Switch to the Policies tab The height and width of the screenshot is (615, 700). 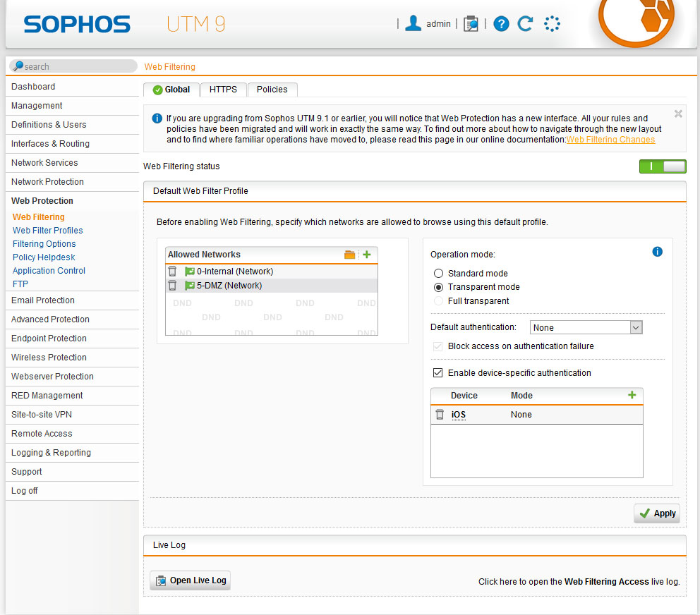pos(272,90)
